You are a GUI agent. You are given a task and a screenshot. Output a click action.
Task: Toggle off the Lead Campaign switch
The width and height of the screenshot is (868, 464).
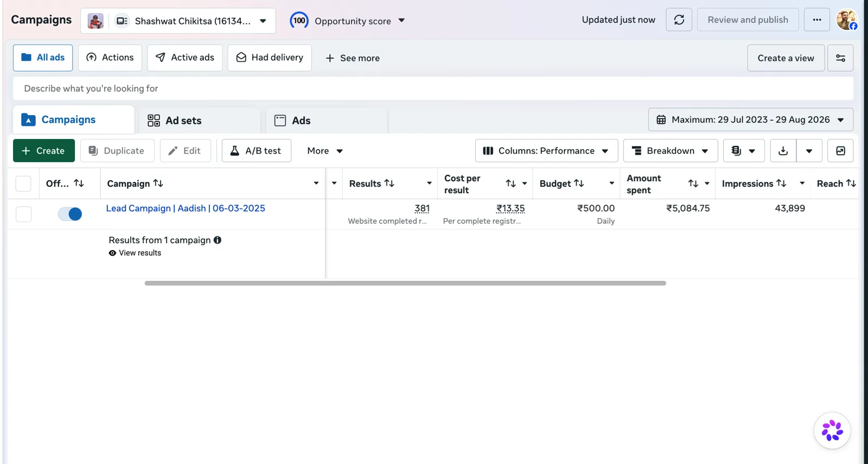(70, 214)
